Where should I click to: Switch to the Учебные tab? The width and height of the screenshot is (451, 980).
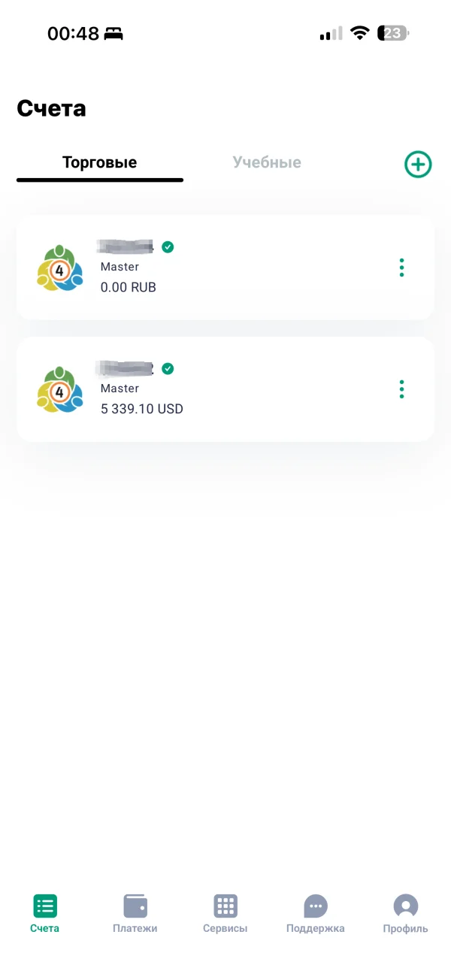click(x=267, y=162)
